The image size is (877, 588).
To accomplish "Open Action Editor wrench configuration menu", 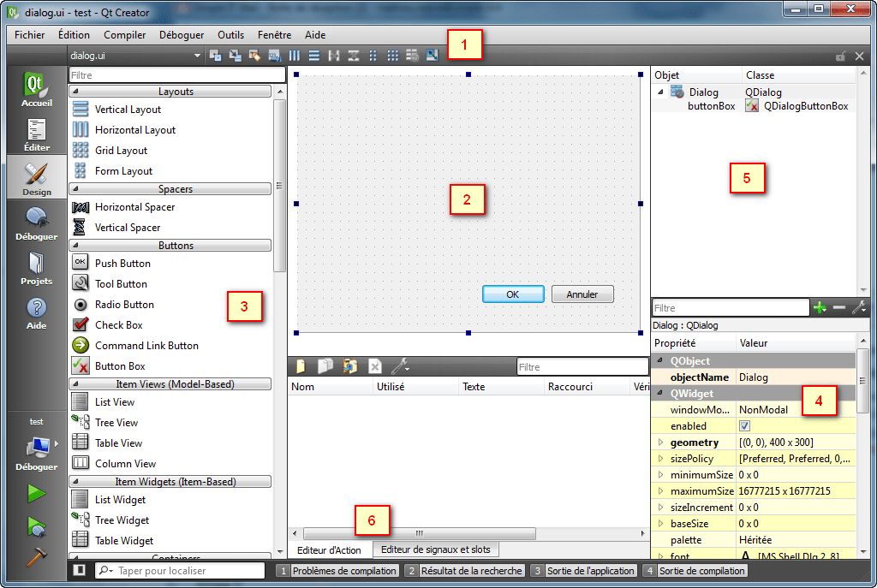I will pos(401,366).
